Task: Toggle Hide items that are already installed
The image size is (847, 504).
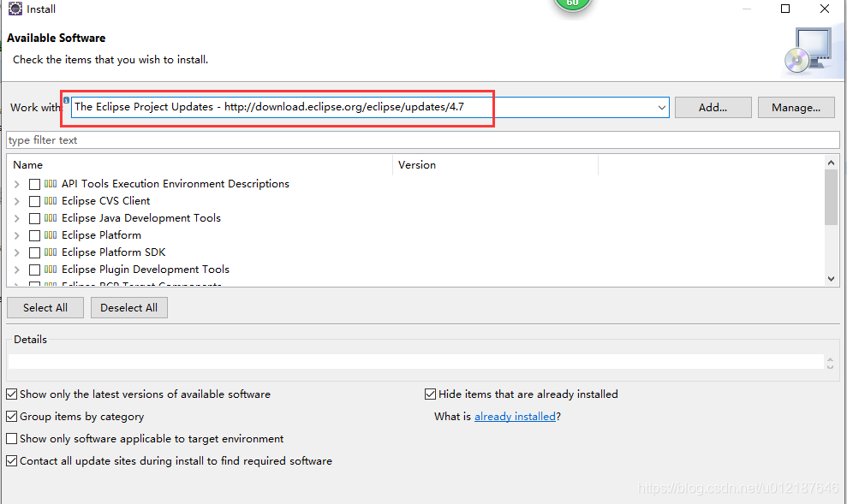Action: coord(430,394)
